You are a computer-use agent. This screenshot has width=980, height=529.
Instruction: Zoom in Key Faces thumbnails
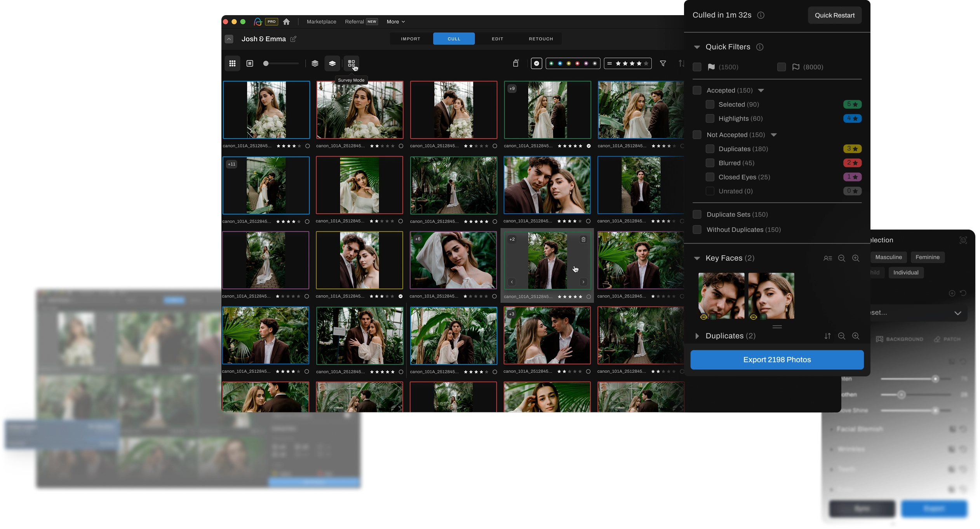click(x=856, y=258)
